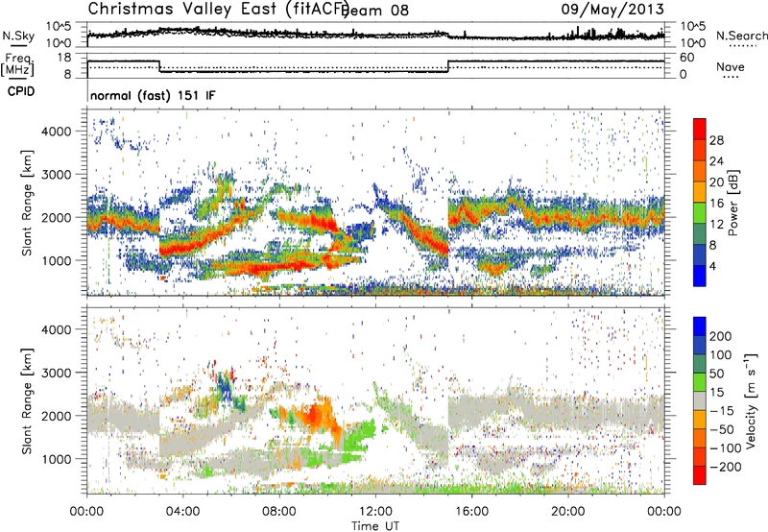Click the "100" label on velocity colorbar

click(x=721, y=354)
